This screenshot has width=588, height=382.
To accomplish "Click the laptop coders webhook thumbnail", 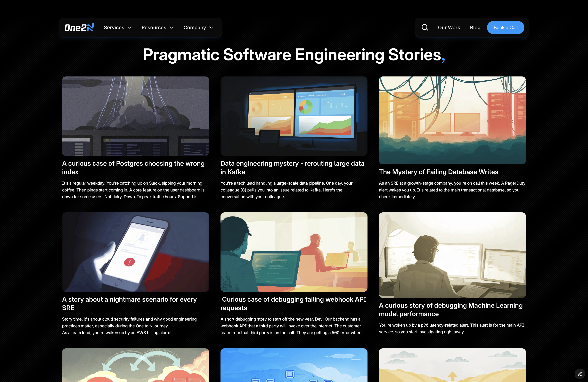I will coord(294,252).
